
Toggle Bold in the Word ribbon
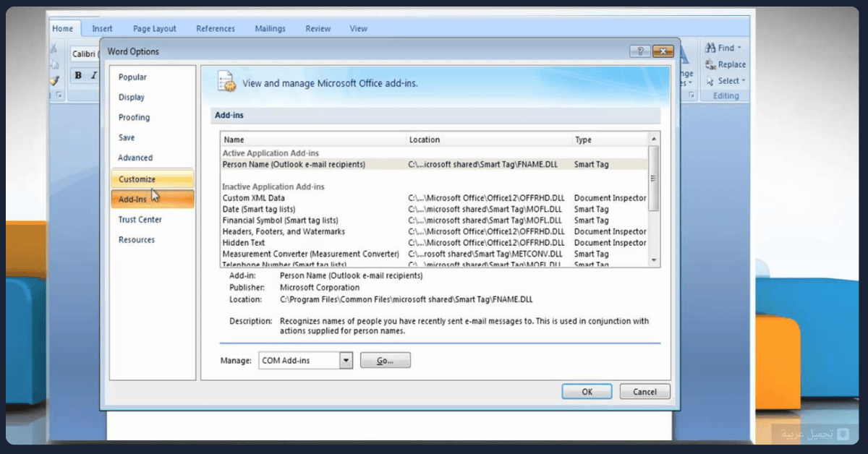pos(78,75)
